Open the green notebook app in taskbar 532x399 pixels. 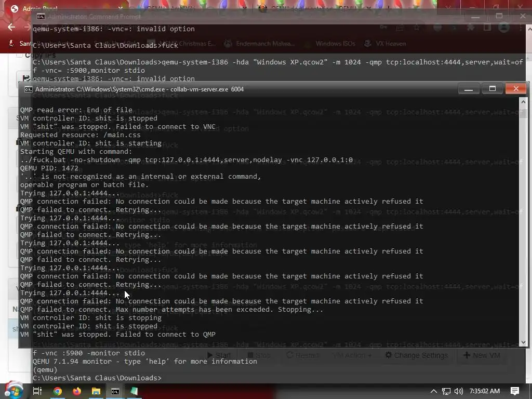point(134,391)
